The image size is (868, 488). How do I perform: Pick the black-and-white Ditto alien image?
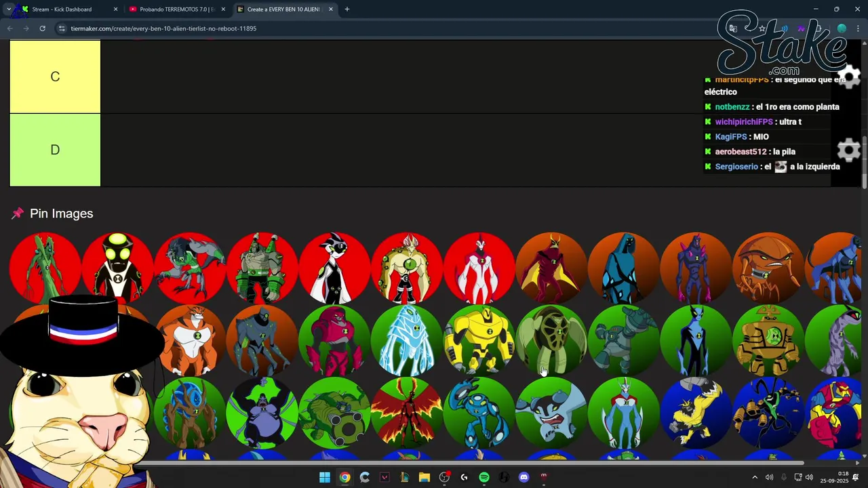point(334,268)
